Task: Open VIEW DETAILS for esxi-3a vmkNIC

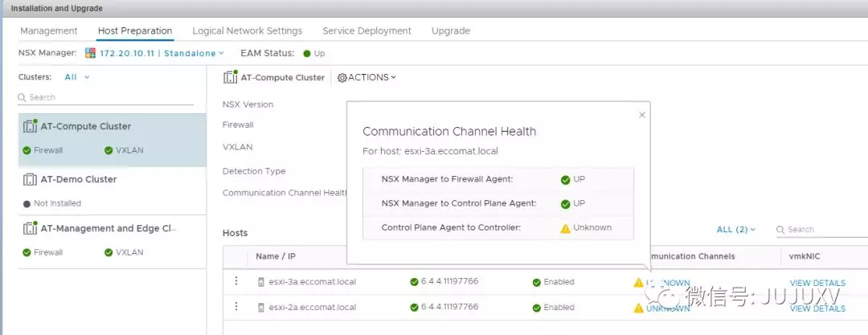Action: tap(817, 283)
